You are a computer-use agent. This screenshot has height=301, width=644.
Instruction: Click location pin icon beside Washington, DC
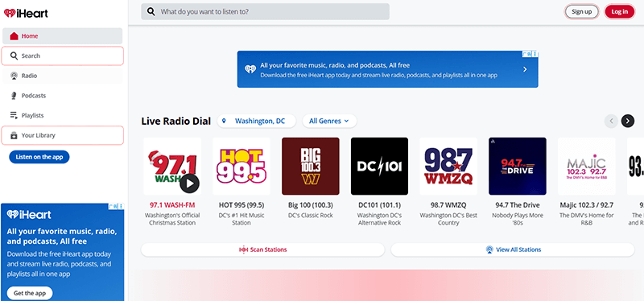[x=224, y=122]
